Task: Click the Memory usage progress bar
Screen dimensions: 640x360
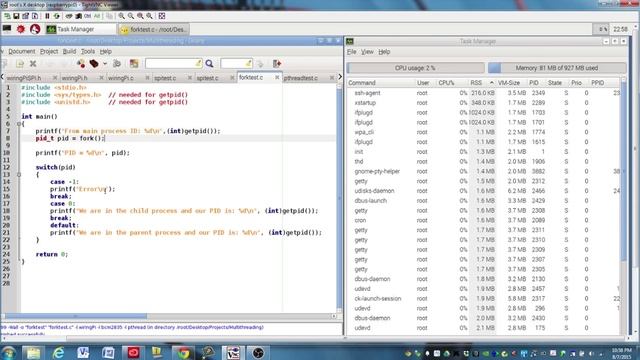Action: (x=557, y=68)
